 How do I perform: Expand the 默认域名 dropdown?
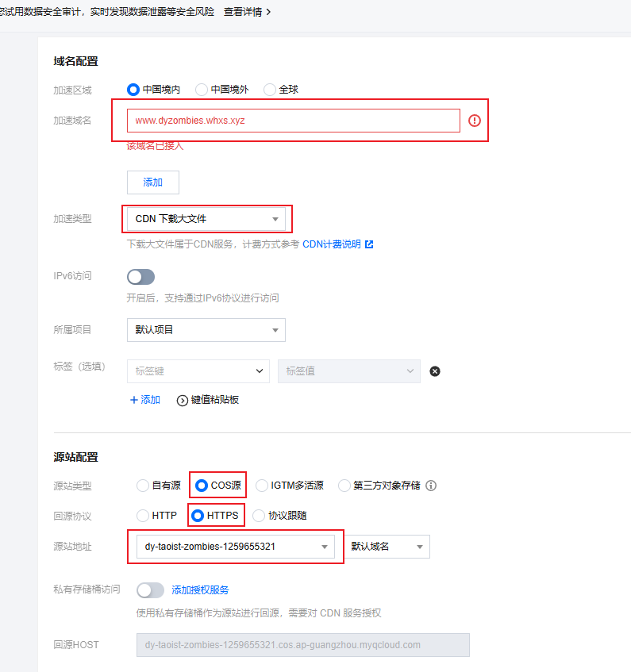387,547
